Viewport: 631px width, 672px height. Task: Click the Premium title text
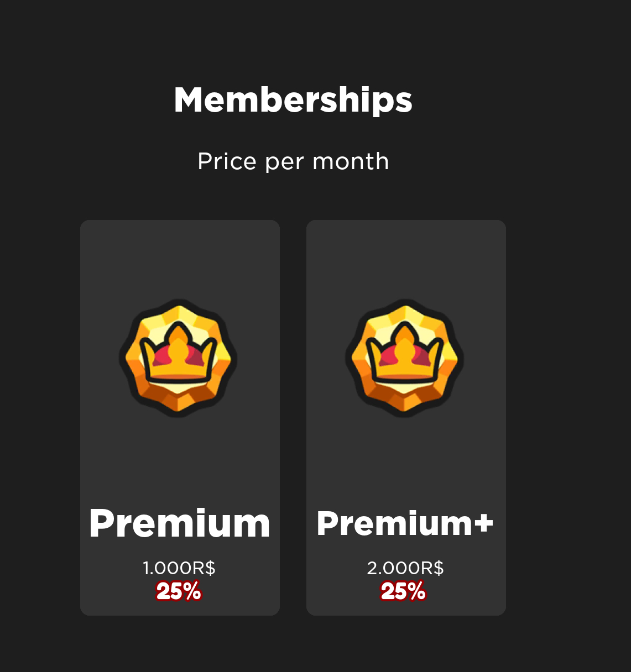click(x=180, y=524)
